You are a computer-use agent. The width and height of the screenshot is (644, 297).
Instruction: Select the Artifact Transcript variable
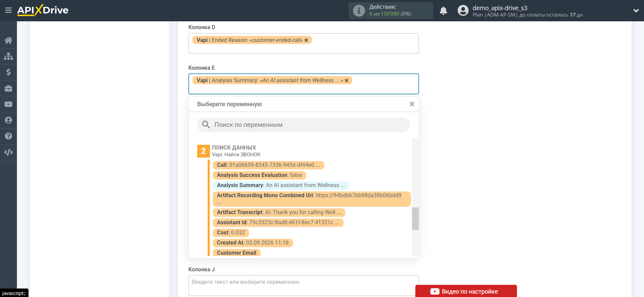point(279,212)
